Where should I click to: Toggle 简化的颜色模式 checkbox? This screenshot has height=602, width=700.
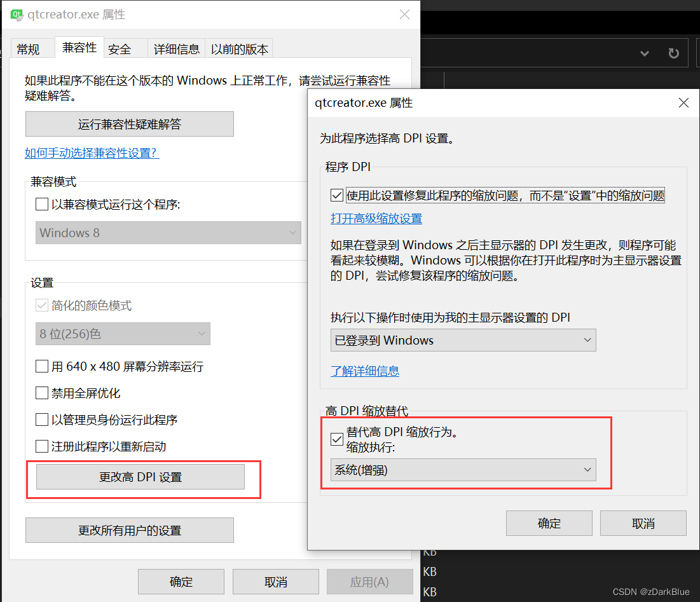coord(42,306)
